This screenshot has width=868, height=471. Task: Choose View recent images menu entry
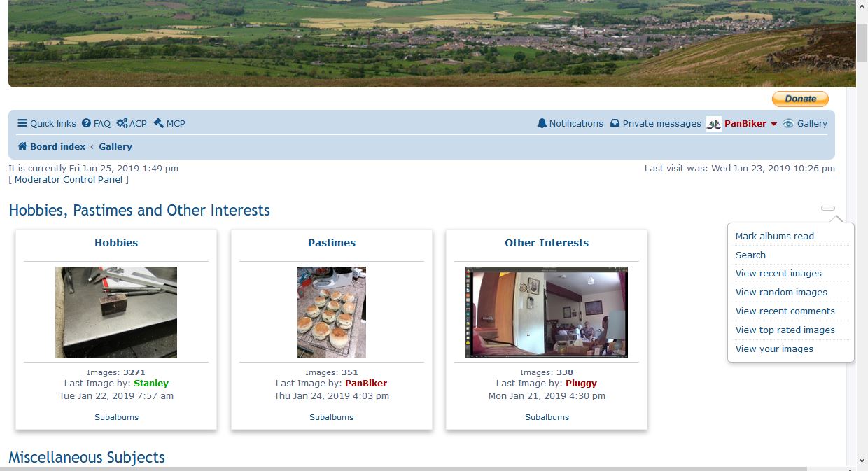tap(778, 274)
